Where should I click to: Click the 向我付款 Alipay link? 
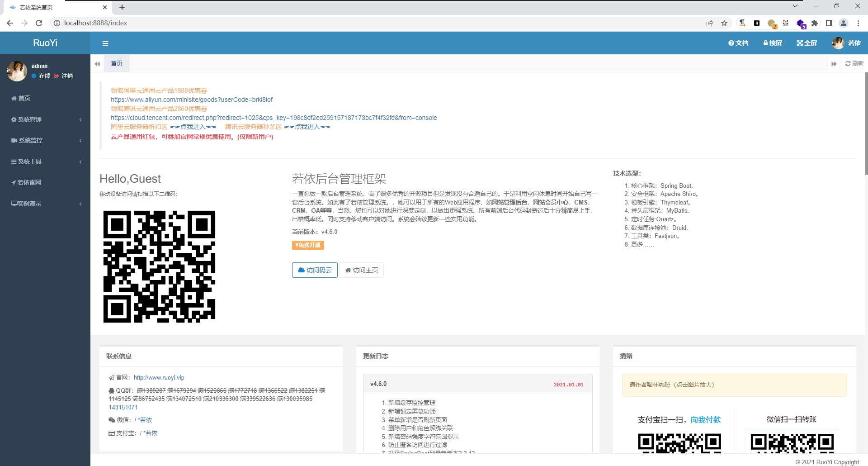coord(706,420)
